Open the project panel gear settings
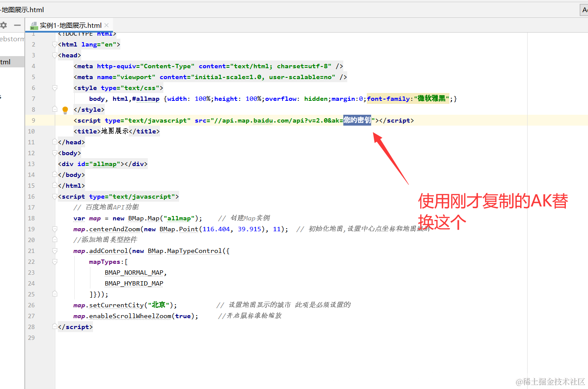Image resolution: width=588 pixels, height=389 pixels. click(x=3, y=25)
